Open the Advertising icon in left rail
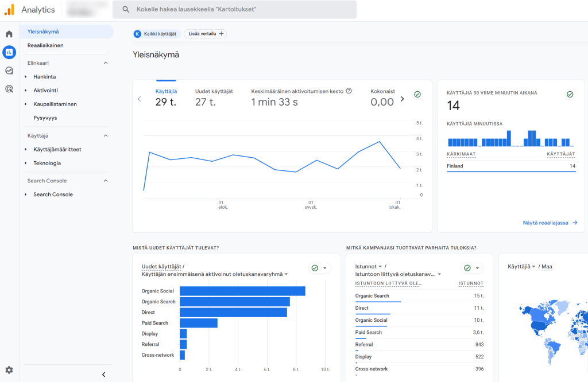 click(9, 89)
